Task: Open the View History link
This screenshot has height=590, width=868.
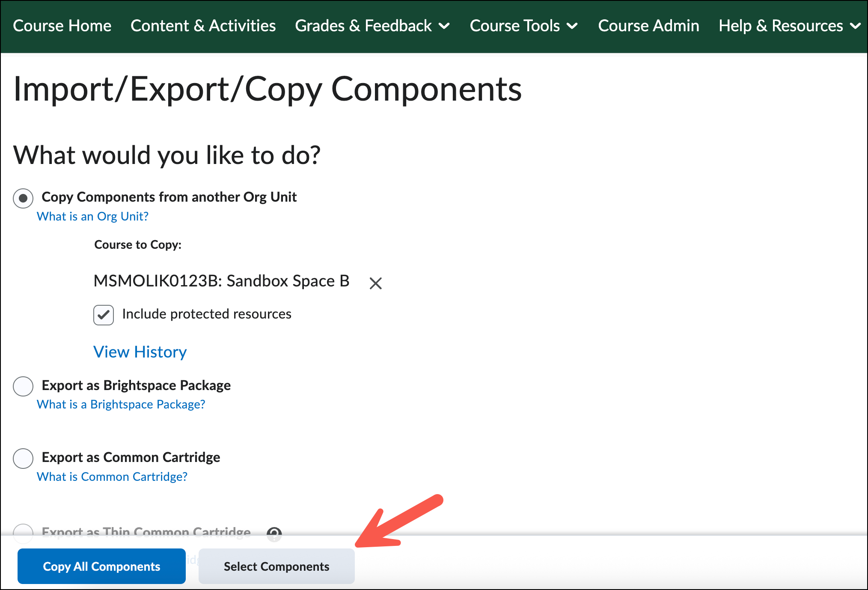Action: 140,352
